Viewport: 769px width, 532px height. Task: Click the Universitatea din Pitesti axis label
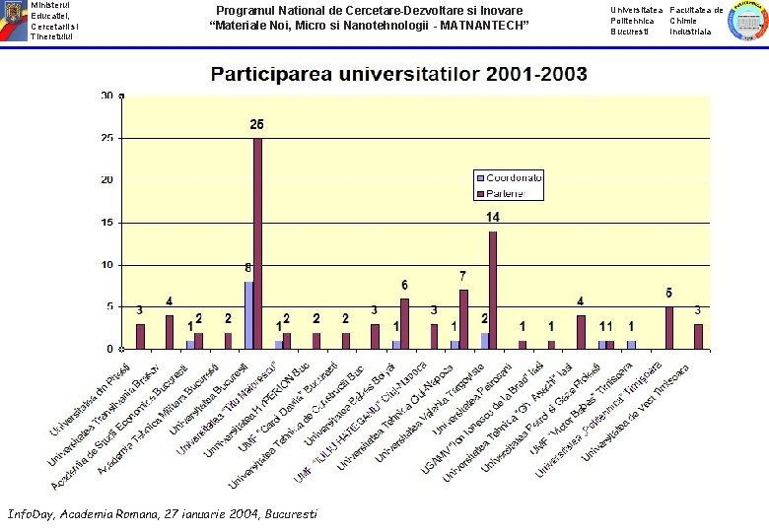(91, 399)
